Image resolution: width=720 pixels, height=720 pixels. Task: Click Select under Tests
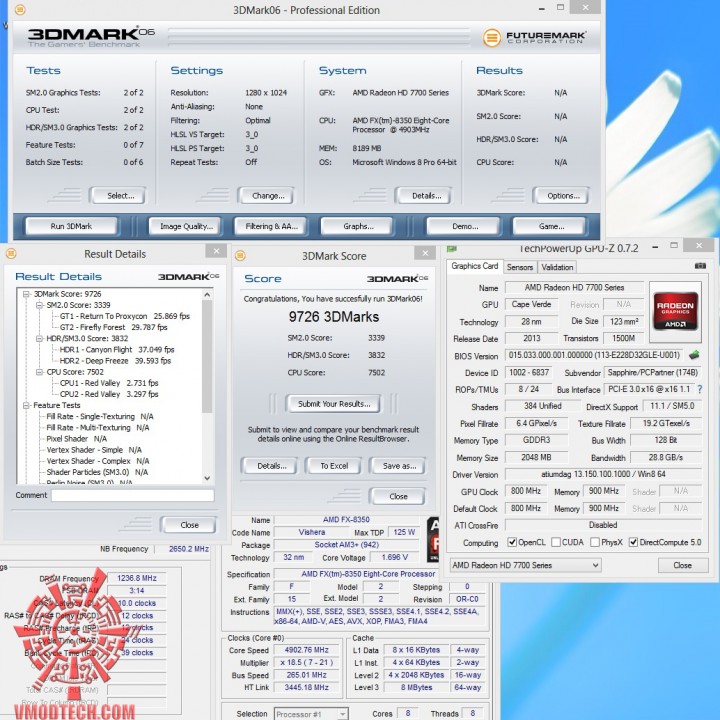(120, 196)
